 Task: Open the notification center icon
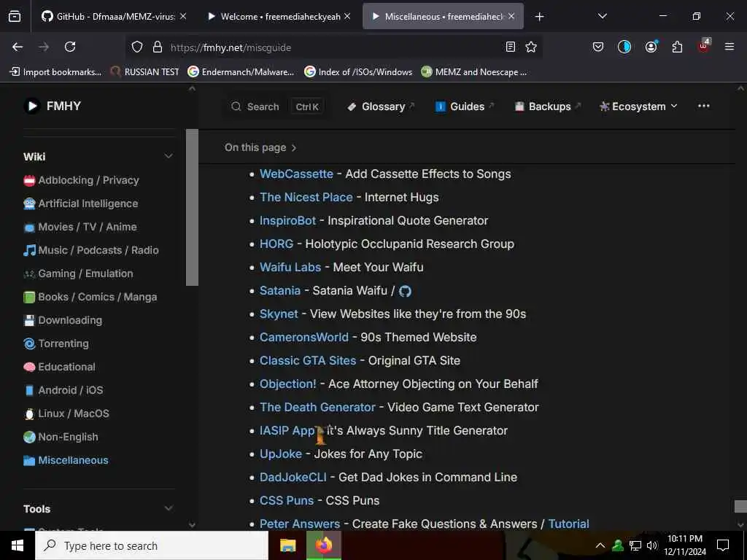[x=723, y=545]
